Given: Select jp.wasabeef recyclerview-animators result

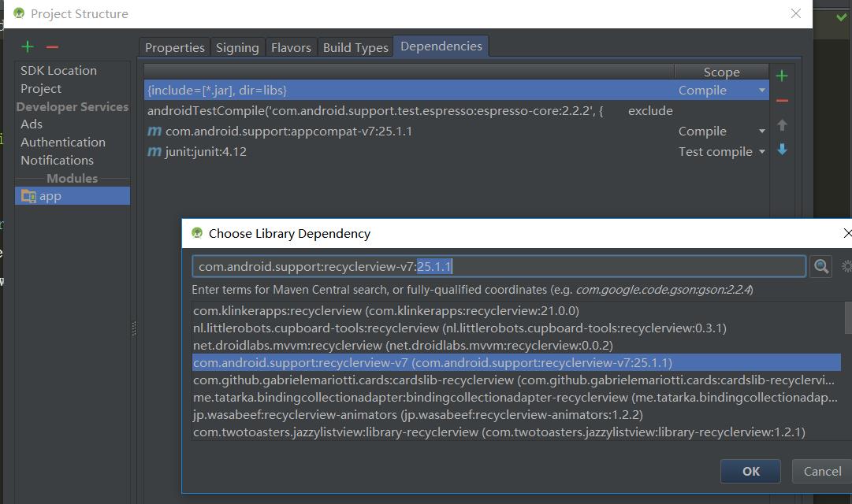Looking at the screenshot, I should [418, 415].
